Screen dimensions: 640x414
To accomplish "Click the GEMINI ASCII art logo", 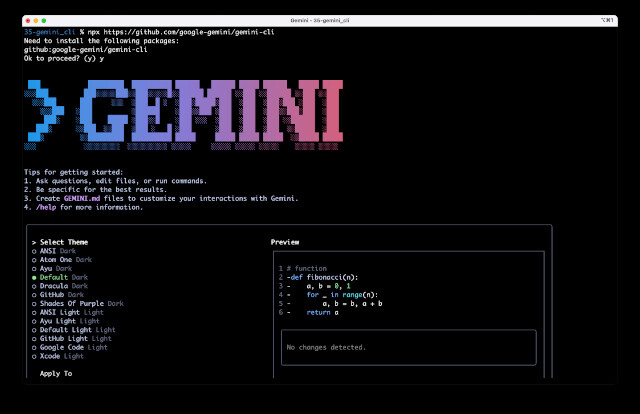I will coord(183,114).
